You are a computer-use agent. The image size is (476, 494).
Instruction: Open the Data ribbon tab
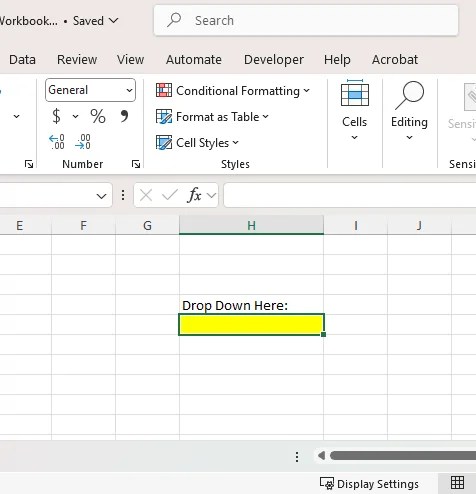22,60
